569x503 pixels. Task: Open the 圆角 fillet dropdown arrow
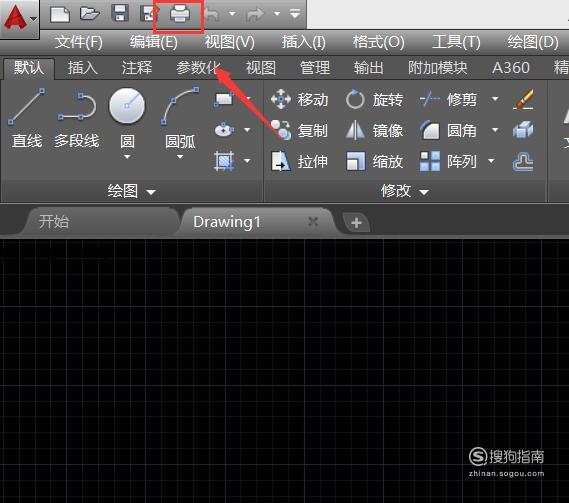[x=495, y=130]
